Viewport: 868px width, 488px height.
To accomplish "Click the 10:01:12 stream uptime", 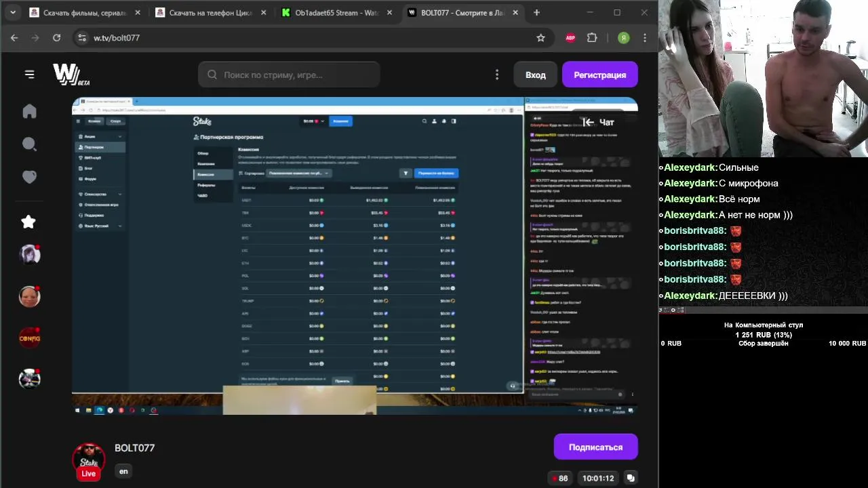I will (x=598, y=478).
